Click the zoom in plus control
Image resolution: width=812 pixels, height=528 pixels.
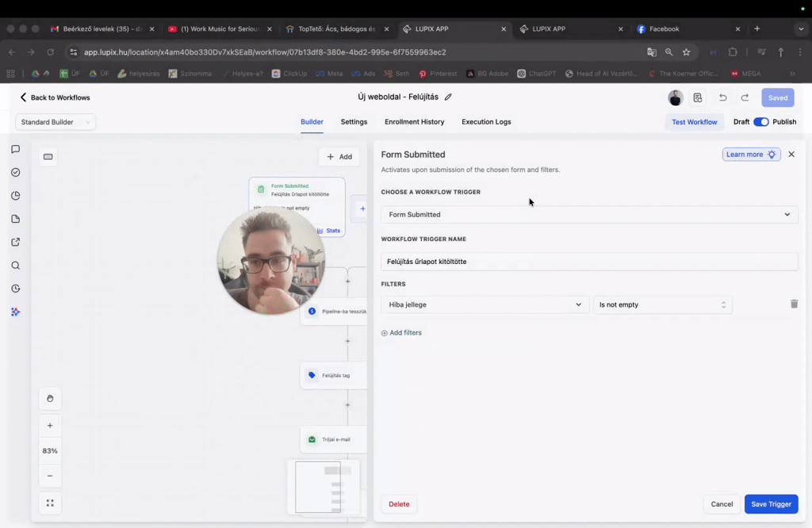tap(50, 425)
